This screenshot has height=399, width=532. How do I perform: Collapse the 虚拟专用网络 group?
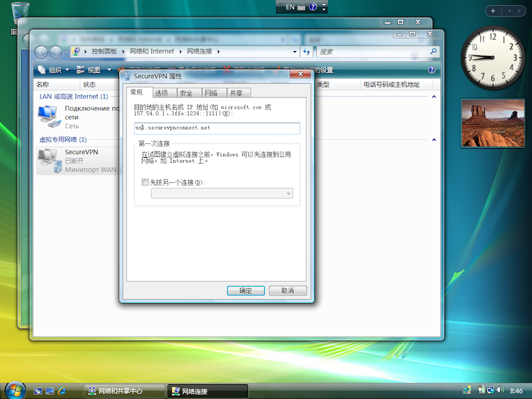434,140
